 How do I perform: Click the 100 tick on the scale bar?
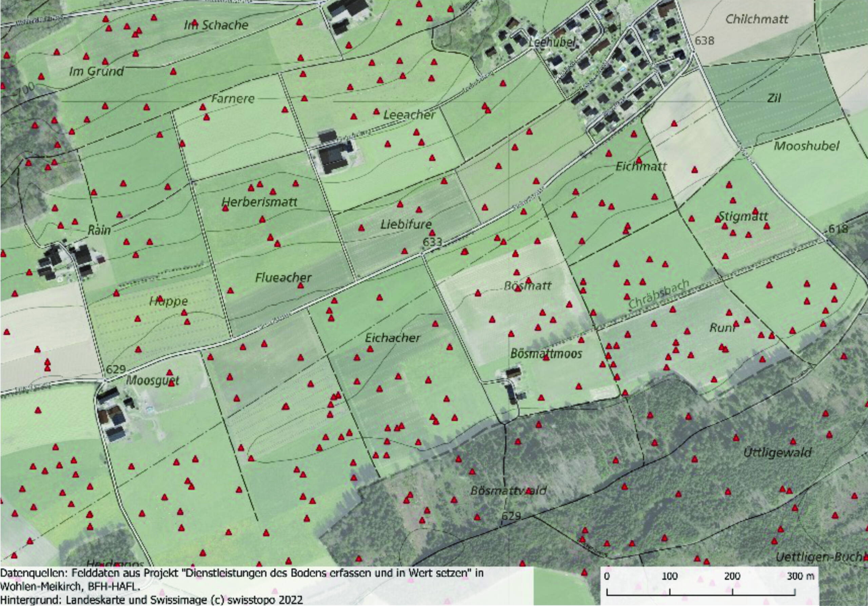click(x=669, y=577)
